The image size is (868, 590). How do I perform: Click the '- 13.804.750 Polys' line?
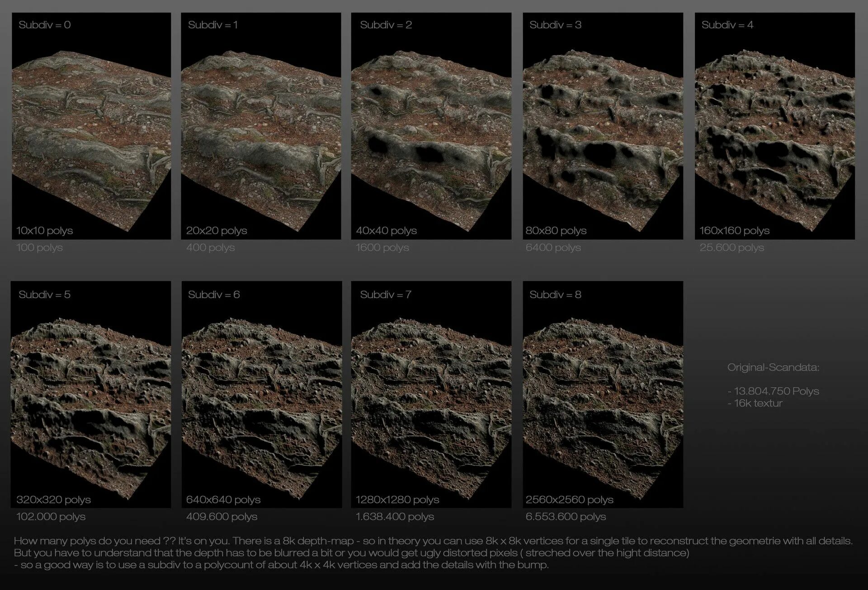(x=773, y=391)
